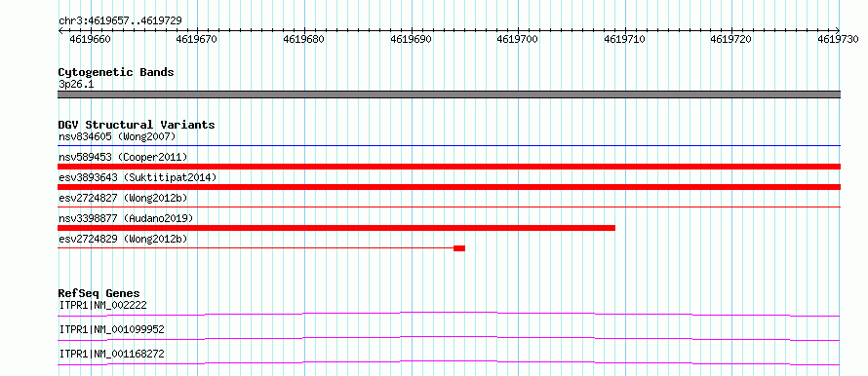Click the chr3:4619657..4619729 region label

120,21
